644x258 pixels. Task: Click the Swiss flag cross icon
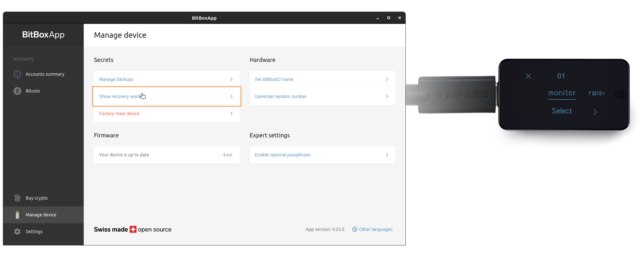pos(133,229)
